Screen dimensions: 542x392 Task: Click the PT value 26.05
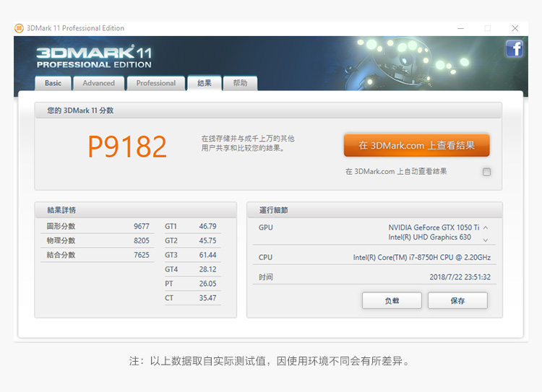pos(207,284)
